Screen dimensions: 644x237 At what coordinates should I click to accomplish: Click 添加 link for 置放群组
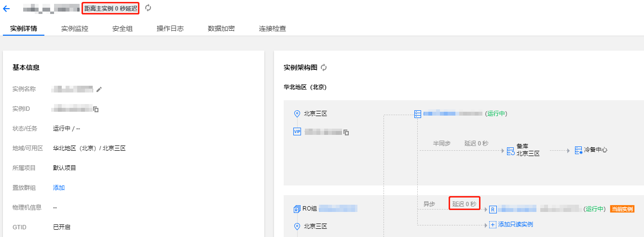tap(59, 188)
